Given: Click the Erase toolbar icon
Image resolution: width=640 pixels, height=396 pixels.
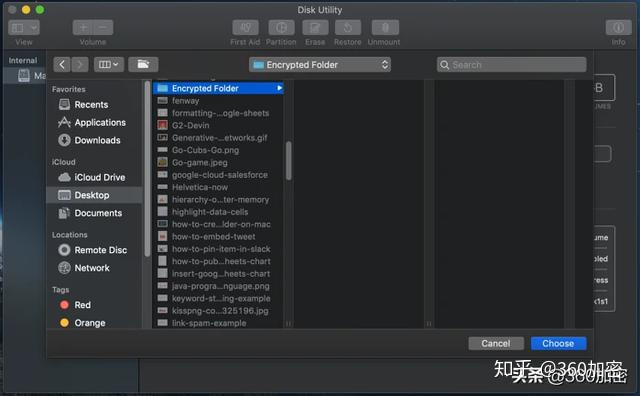Looking at the screenshot, I should [315, 28].
